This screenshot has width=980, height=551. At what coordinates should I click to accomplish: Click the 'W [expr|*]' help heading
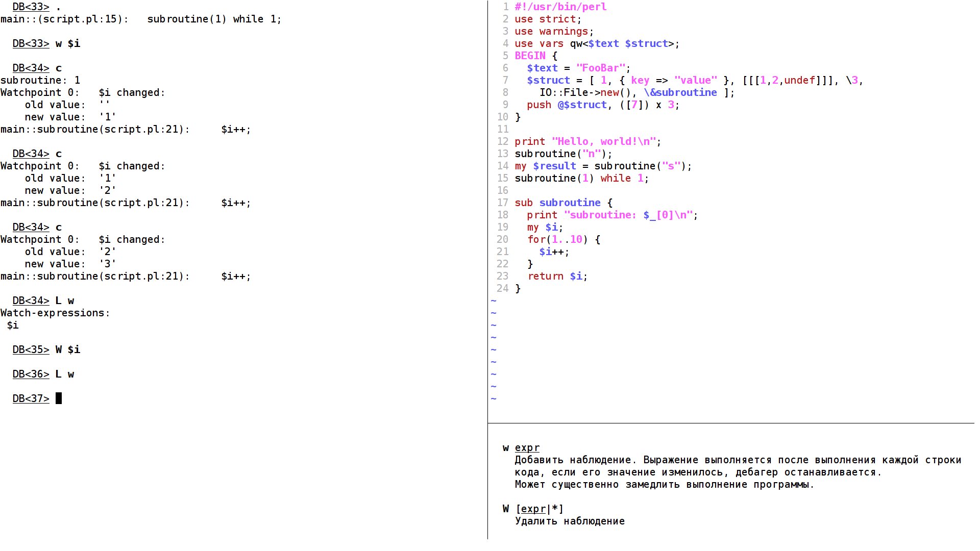[x=533, y=509]
